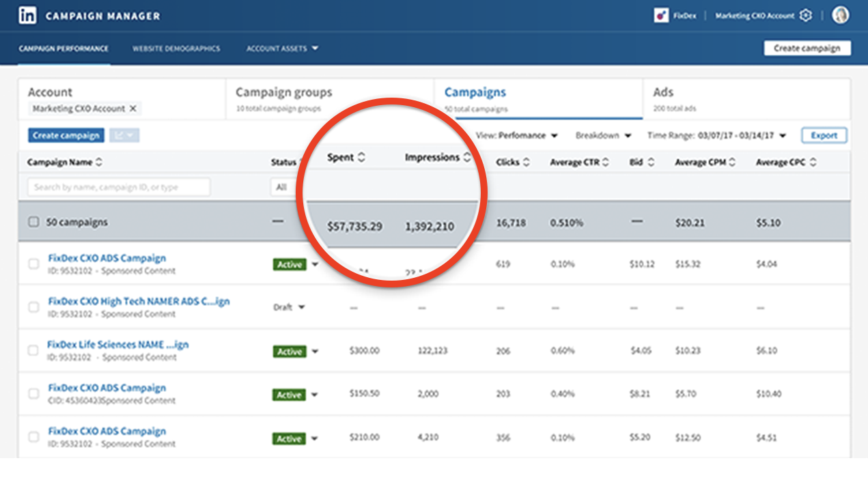Screen dimensions: 868x482
Task: Check the last FixDex CXO ADS Campaign row
Action: point(33,437)
